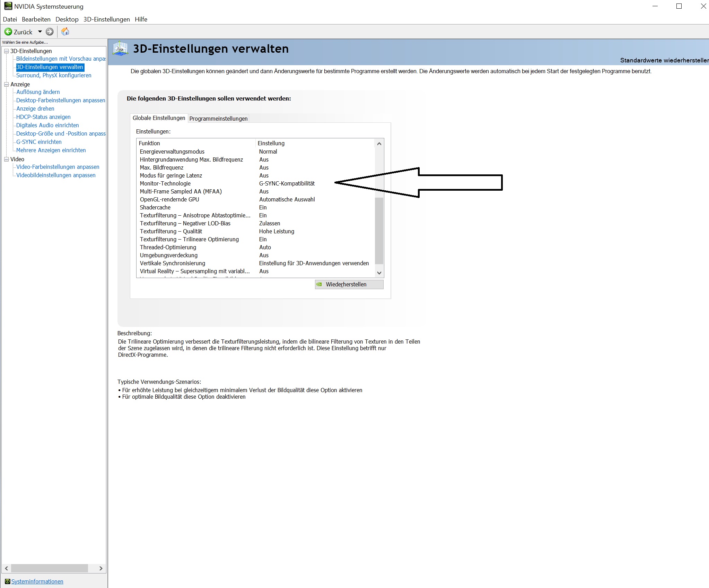Click the home icon in toolbar
Screen dimensions: 709x588
[65, 32]
